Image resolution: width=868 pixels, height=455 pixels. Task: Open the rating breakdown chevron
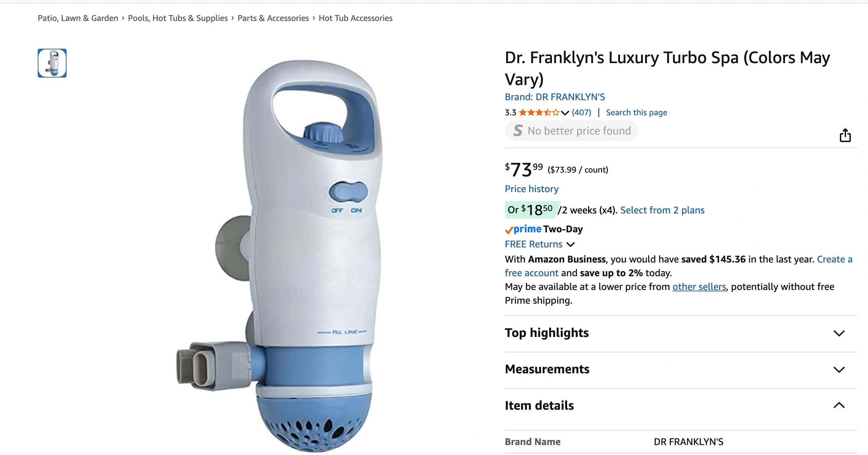(565, 113)
